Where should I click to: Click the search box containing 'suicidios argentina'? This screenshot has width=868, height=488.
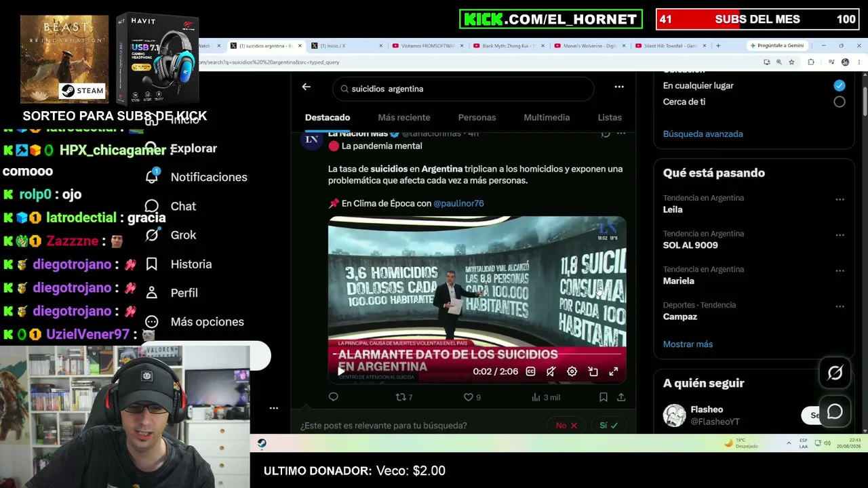[463, 89]
